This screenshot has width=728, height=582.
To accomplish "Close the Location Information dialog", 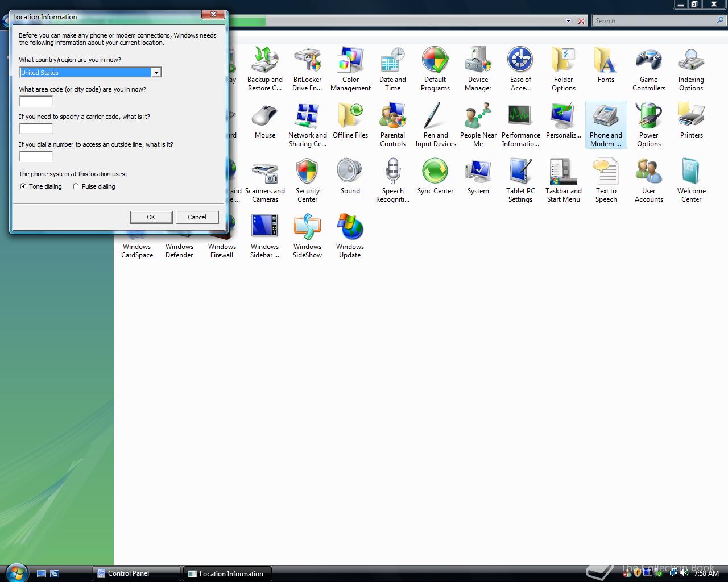I will tap(213, 14).
